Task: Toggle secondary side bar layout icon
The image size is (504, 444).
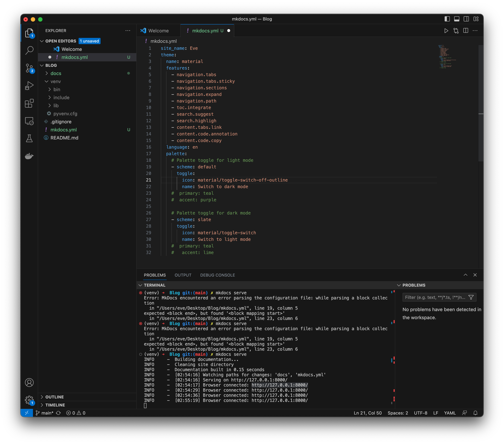Action: pos(466,19)
